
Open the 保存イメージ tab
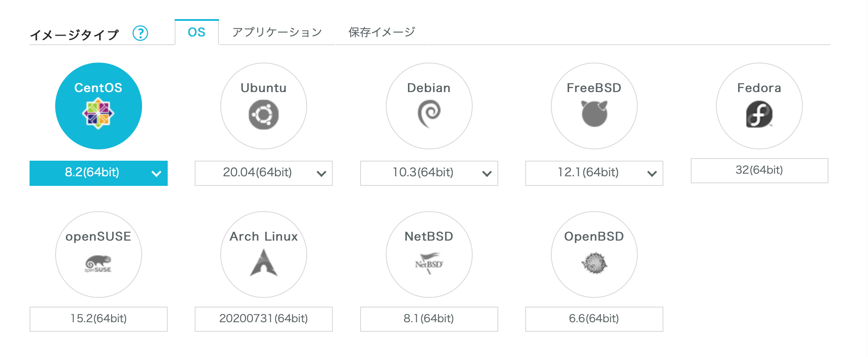click(382, 32)
